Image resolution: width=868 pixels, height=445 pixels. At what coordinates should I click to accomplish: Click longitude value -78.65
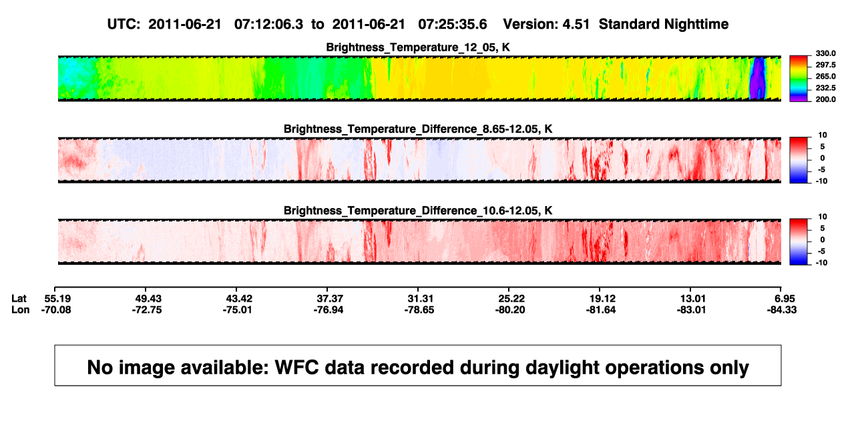[419, 310]
